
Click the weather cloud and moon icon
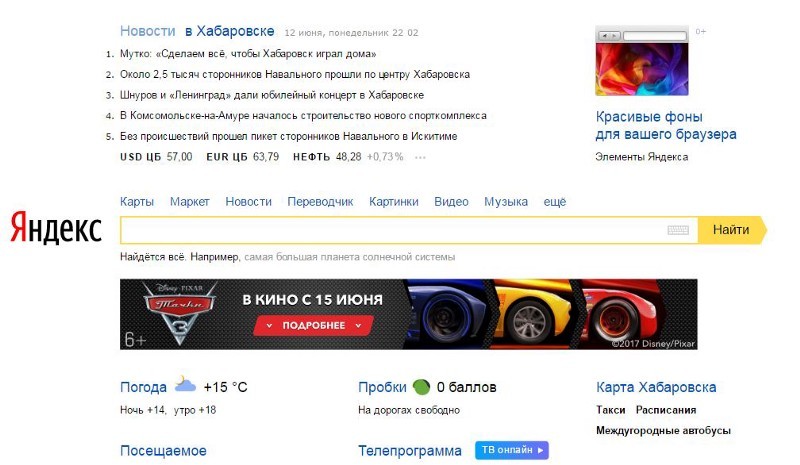click(185, 384)
